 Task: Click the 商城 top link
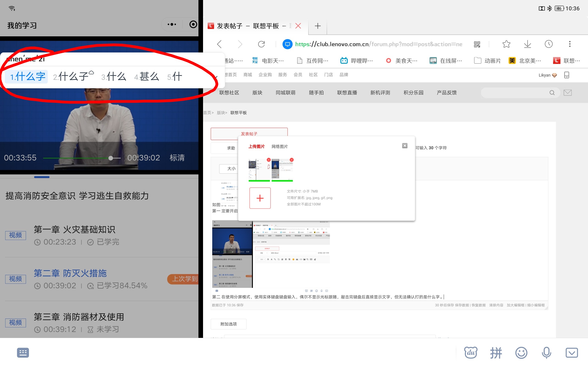(x=248, y=75)
